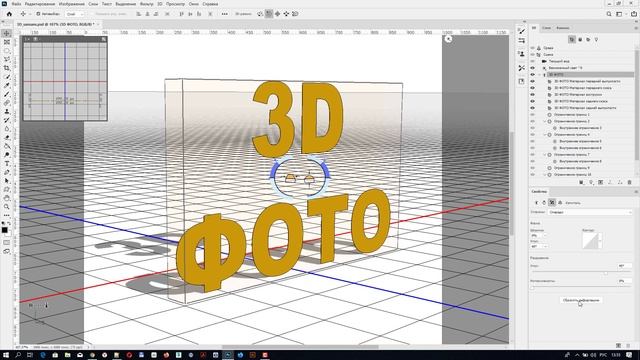The height and width of the screenshot is (360, 640).
Task: Switch to the Каналы panel tab
Action: coord(563,28)
